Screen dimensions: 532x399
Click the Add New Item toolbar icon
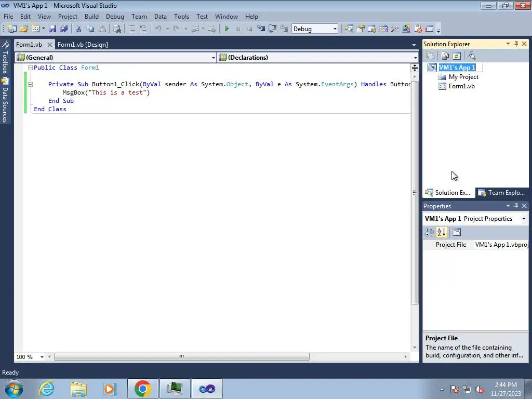point(35,29)
